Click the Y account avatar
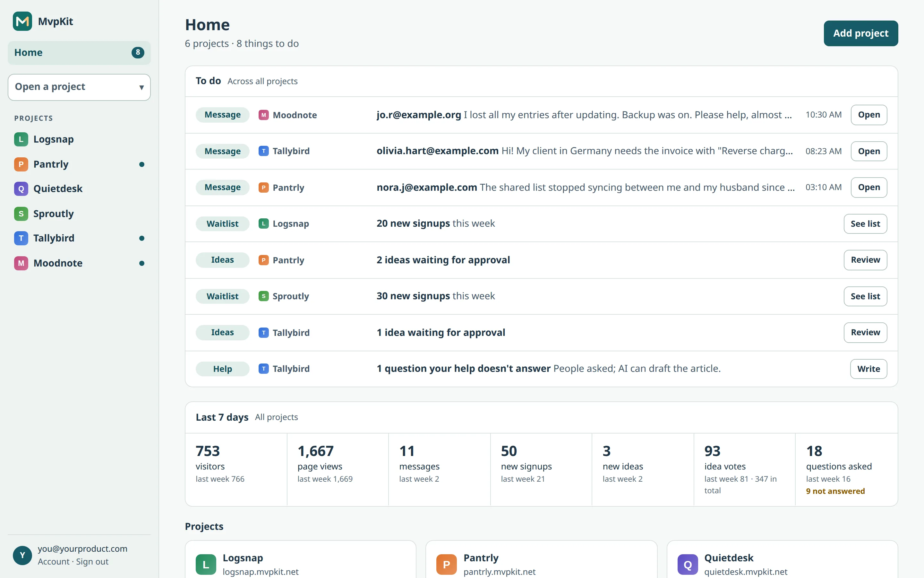The height and width of the screenshot is (578, 924). pyautogui.click(x=22, y=555)
